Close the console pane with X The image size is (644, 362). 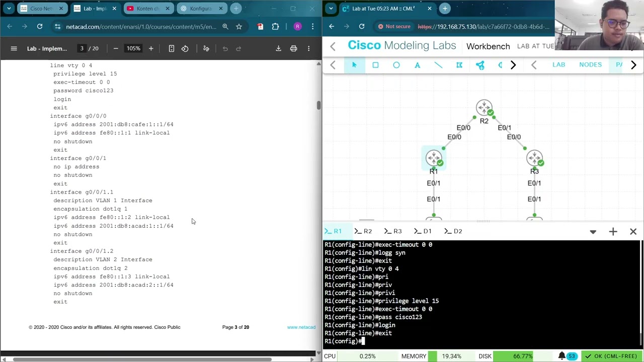tap(633, 231)
